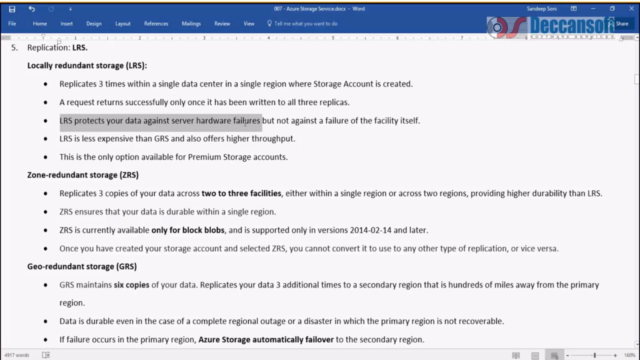Click the Tell me what you want box
Screen dimensions: 640x360
(x=306, y=24)
